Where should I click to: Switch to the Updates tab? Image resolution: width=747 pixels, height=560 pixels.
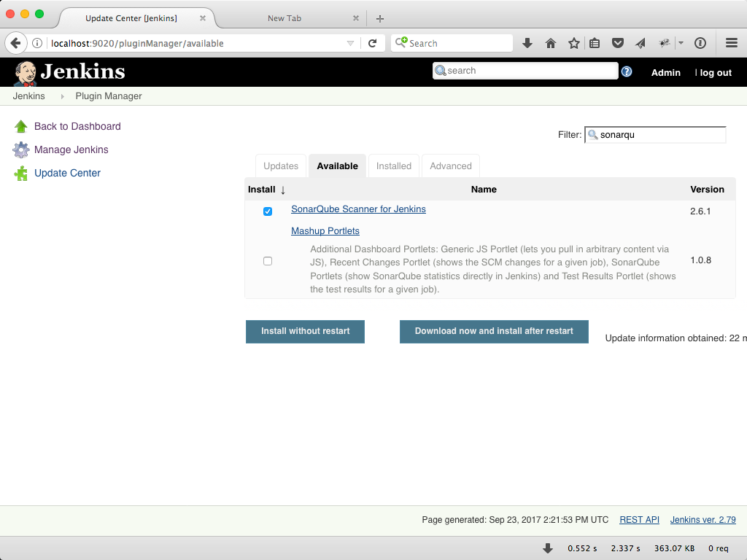pos(281,166)
